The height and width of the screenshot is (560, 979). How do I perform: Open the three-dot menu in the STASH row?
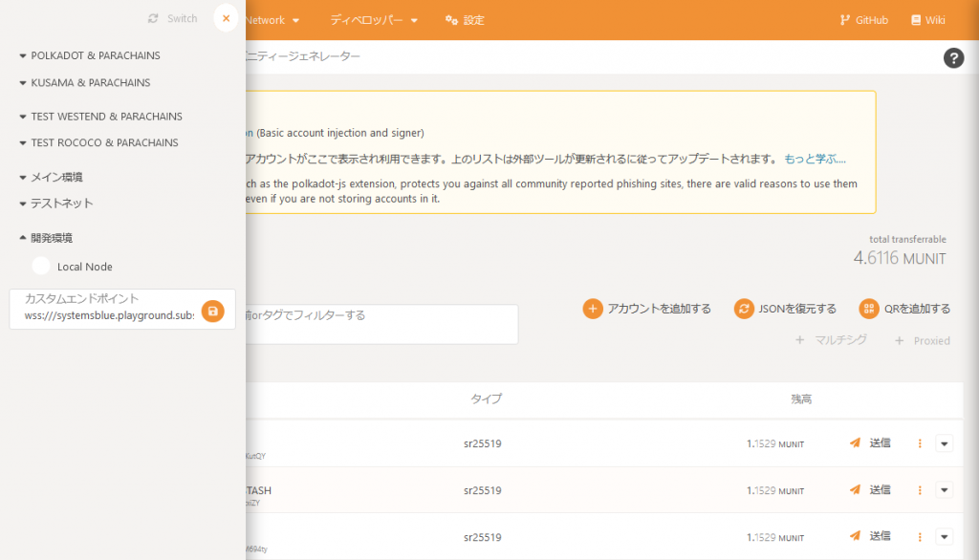click(x=920, y=490)
